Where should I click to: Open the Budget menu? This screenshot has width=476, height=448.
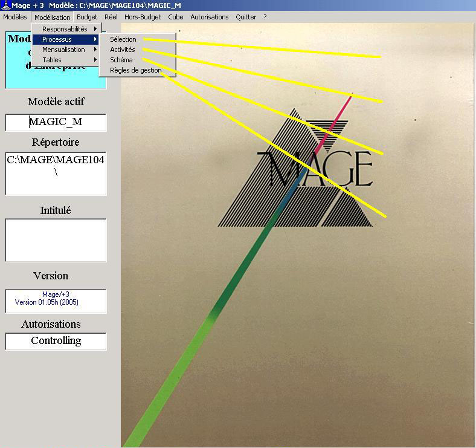(x=87, y=17)
